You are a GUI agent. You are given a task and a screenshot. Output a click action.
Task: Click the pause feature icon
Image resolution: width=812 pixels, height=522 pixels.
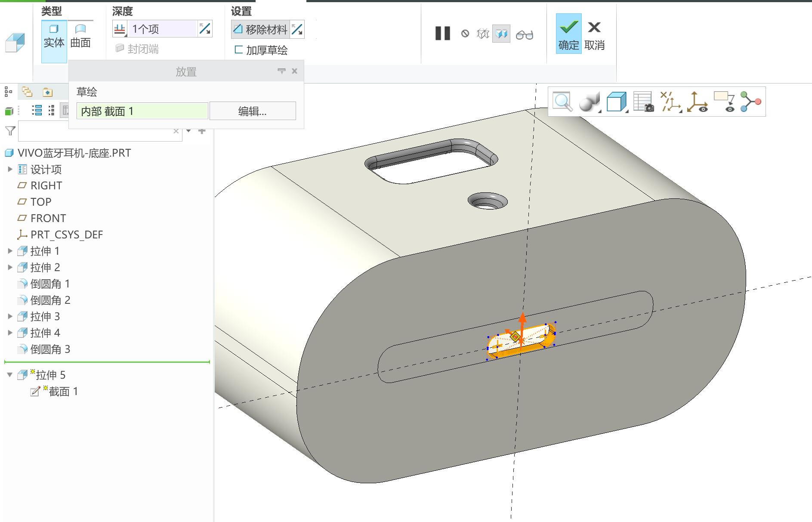tap(442, 34)
